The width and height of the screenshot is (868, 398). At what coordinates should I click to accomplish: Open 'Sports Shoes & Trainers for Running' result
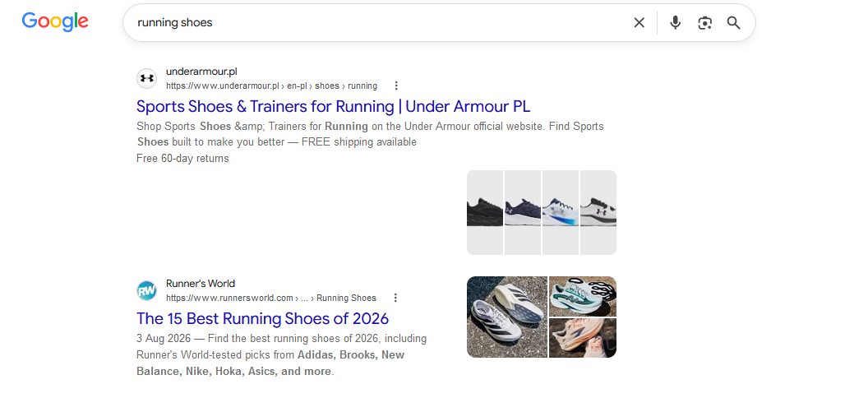(333, 106)
